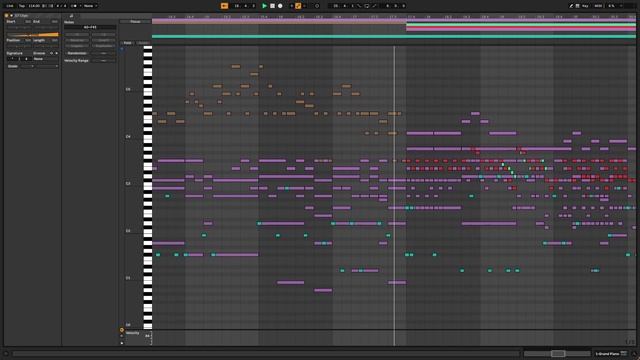640x360 pixels.
Task: Toggle the Punch-In switch
Action: tap(359, 6)
